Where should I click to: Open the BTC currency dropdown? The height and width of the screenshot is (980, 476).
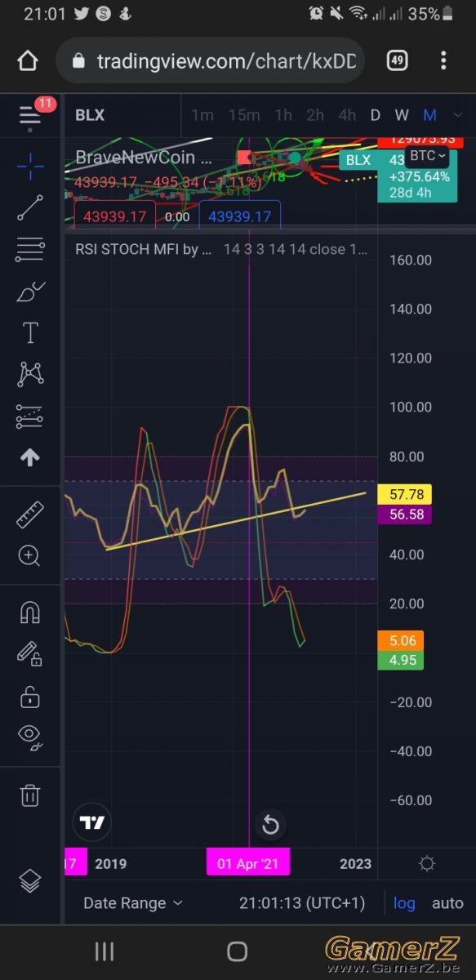[428, 155]
